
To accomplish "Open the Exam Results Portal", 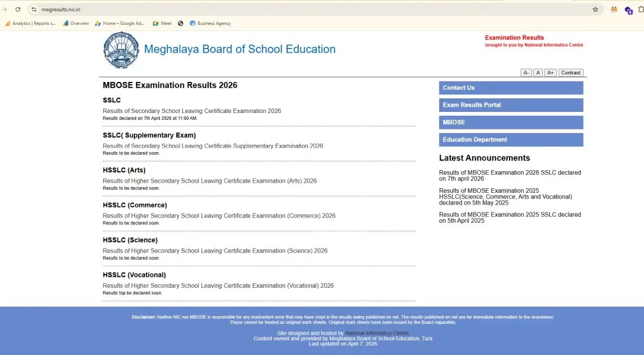I will coord(511,105).
